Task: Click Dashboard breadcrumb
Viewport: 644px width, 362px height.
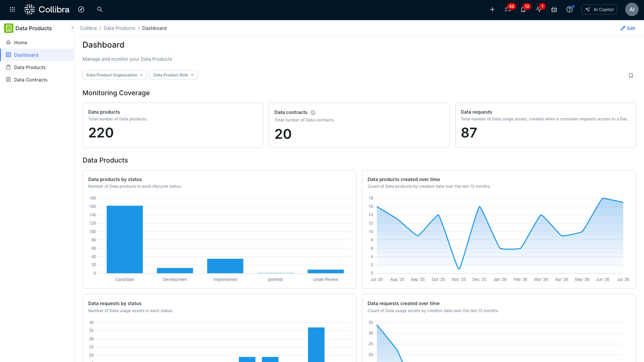Action: [154, 28]
